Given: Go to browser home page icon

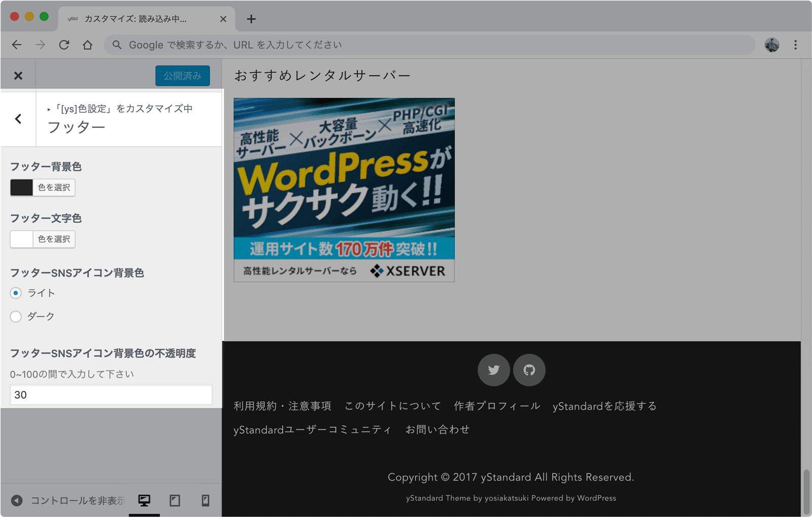Looking at the screenshot, I should [x=88, y=45].
